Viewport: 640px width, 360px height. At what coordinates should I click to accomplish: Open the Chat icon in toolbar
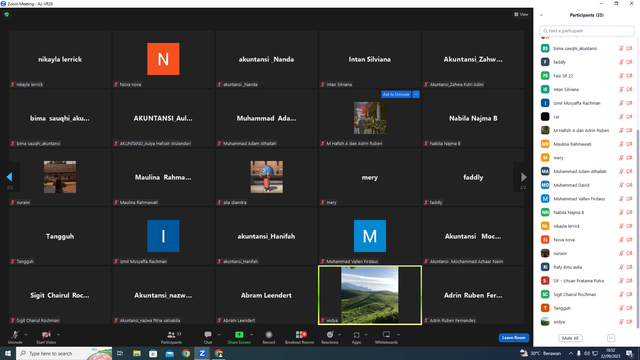[208, 335]
